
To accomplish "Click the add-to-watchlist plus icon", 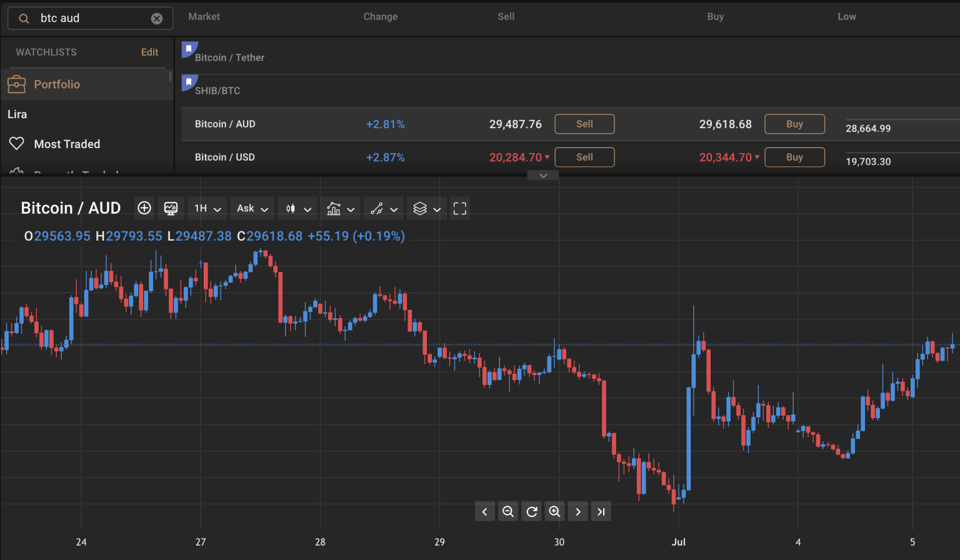I will click(x=144, y=208).
